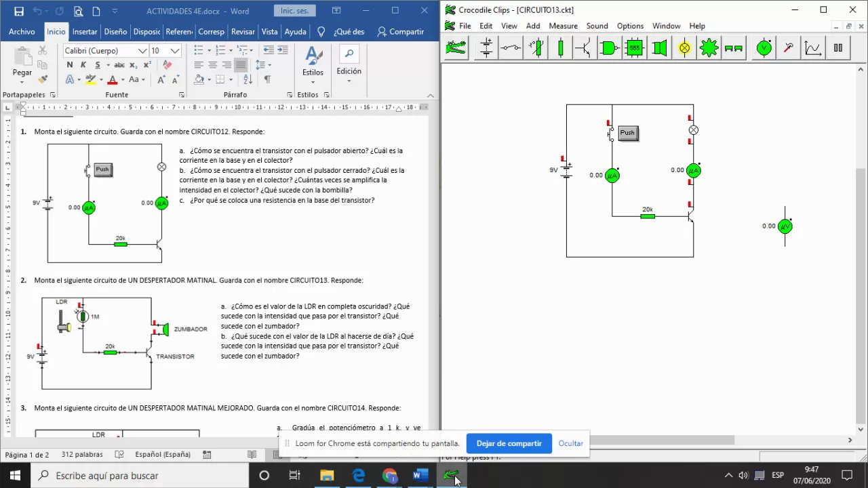Open Google Chrome from the taskbar
Screen dimensions: 868x488
(389, 476)
